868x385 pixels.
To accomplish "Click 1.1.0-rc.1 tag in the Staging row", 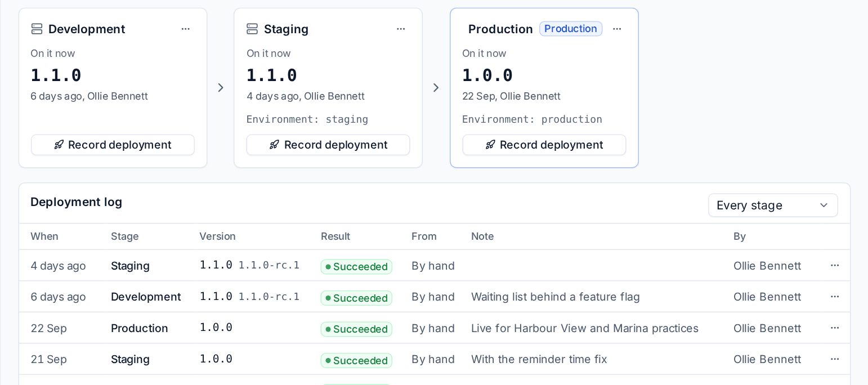I will (x=269, y=265).
